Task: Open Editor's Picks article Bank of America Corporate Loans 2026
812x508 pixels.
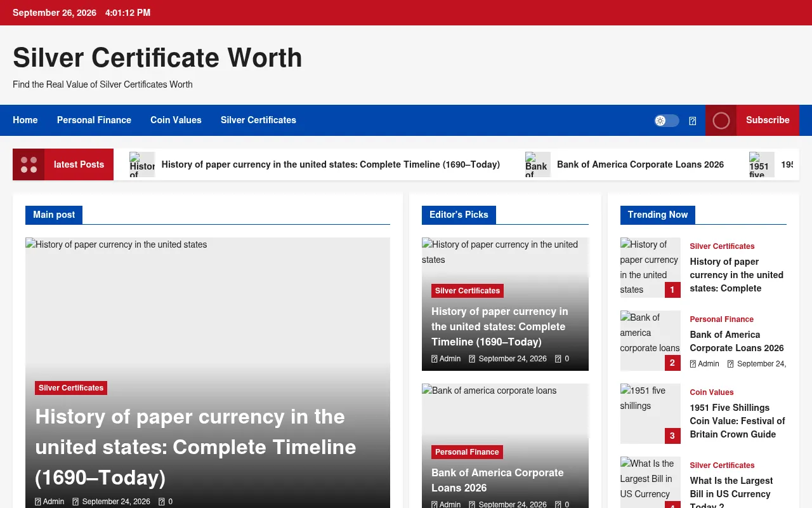Action: tap(497, 480)
